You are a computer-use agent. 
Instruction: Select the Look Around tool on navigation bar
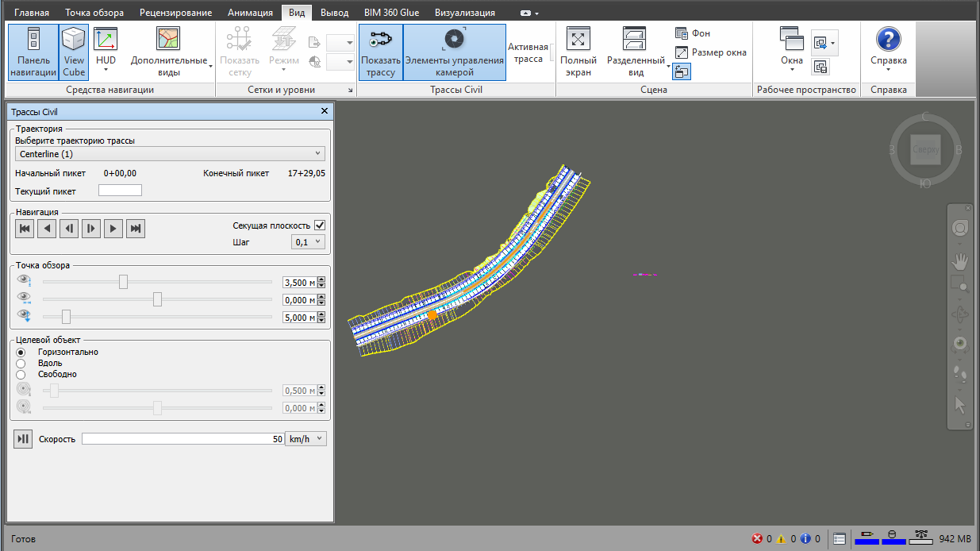pos(960,344)
